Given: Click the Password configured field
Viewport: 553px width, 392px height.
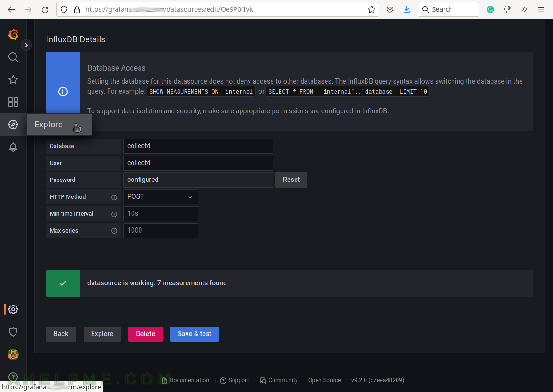Looking at the screenshot, I should tap(198, 180).
